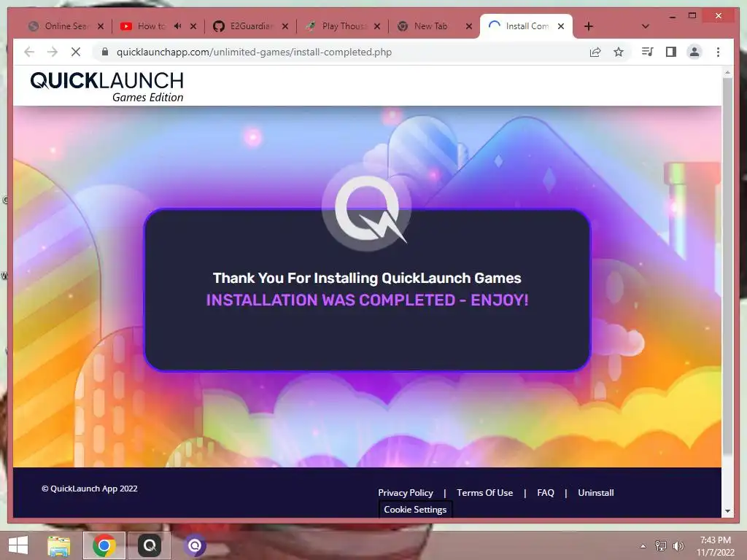This screenshot has width=747, height=560.
Task: Open media control icon in toolbar
Action: 648,52
